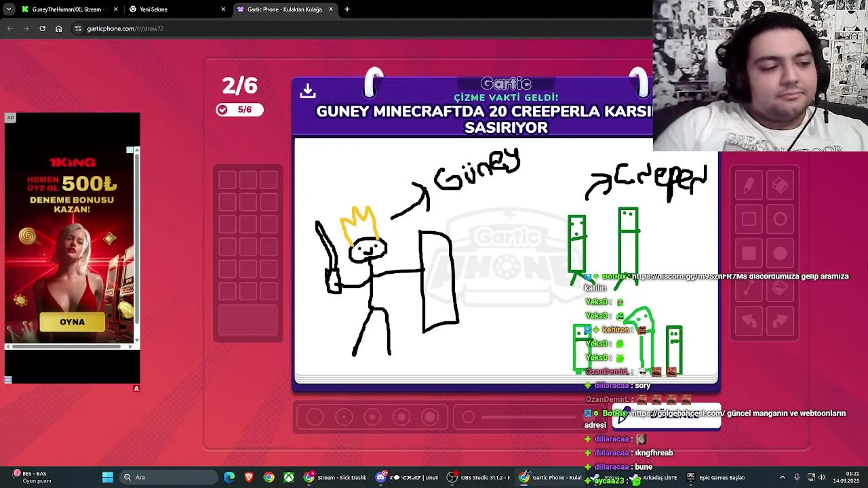View site information icon in address bar
The width and height of the screenshot is (868, 488).
click(x=78, y=28)
